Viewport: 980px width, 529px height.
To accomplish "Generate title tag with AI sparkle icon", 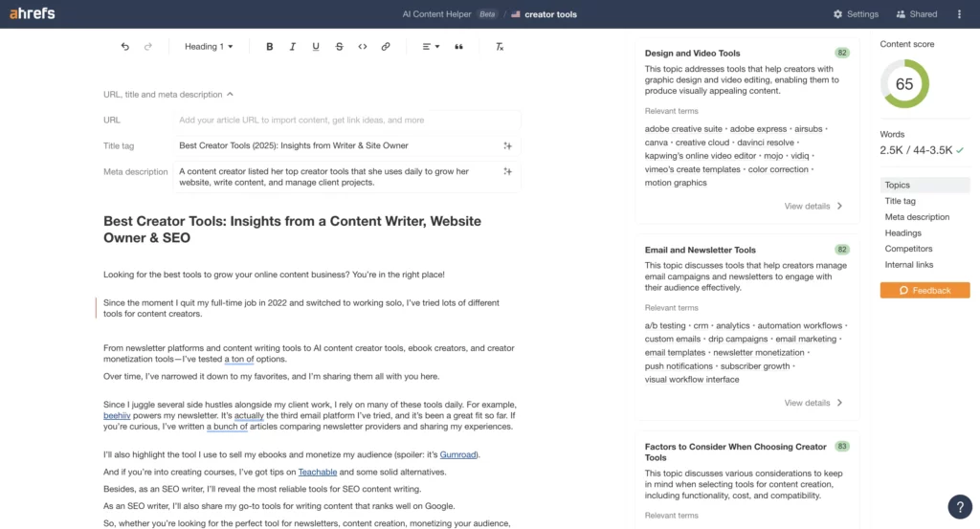I will point(507,145).
